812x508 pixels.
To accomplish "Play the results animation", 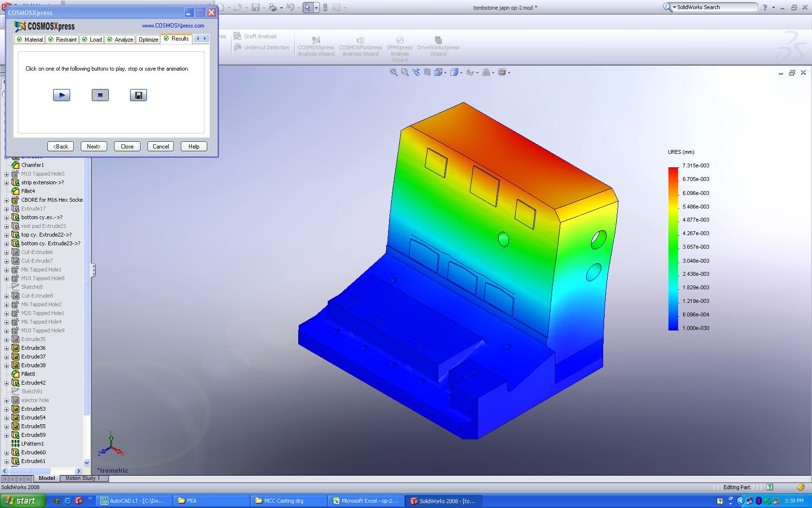I will [61, 95].
